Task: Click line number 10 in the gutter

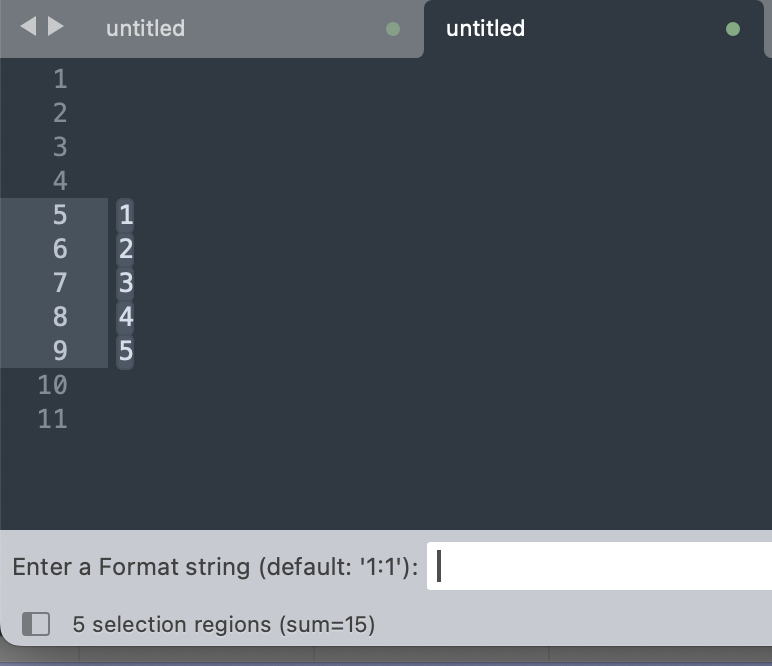Action: 53,385
